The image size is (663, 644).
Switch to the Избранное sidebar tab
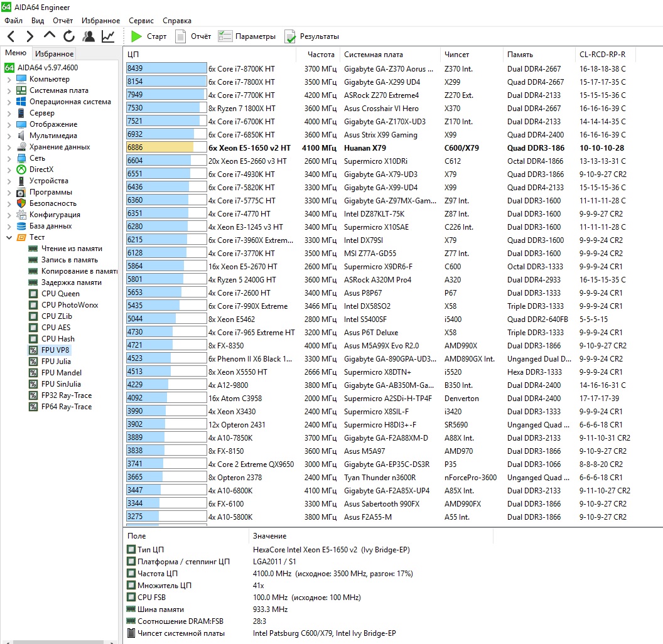[x=54, y=54]
